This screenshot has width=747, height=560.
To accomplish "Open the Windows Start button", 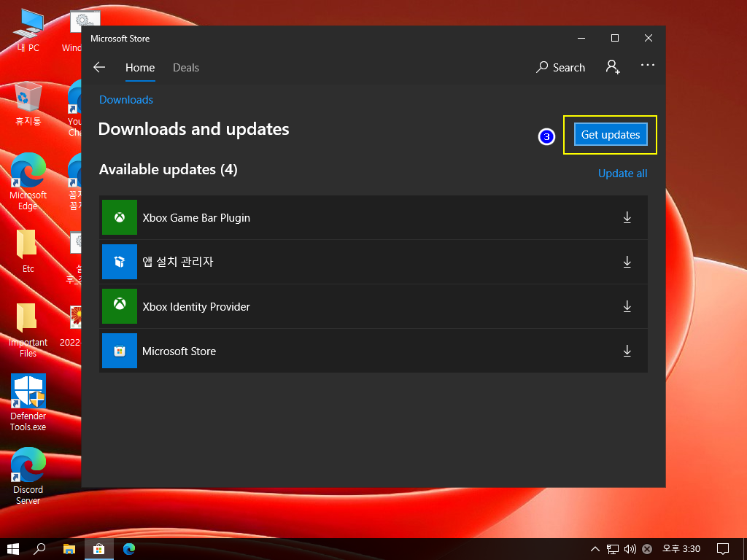I will point(13,549).
